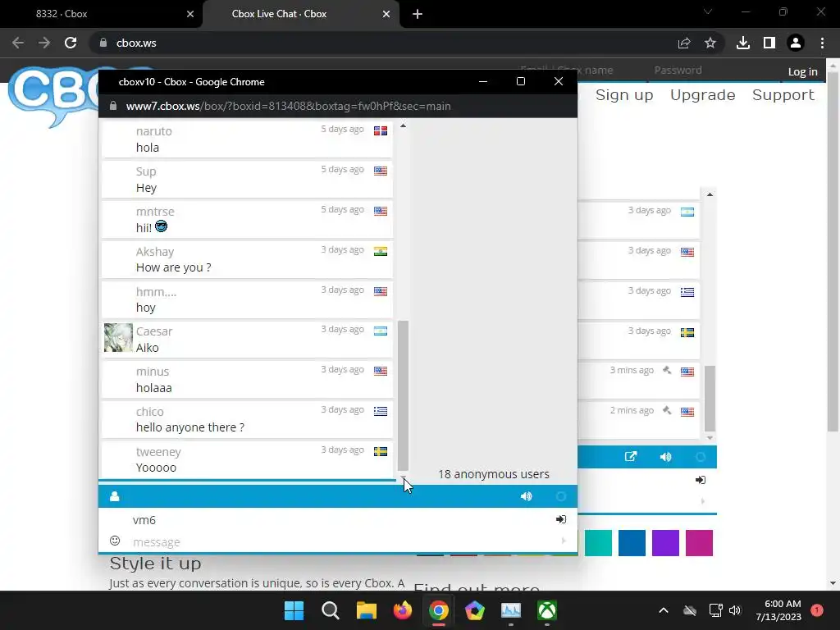840x630 pixels.
Task: Open a new browser tab
Action: tap(418, 14)
